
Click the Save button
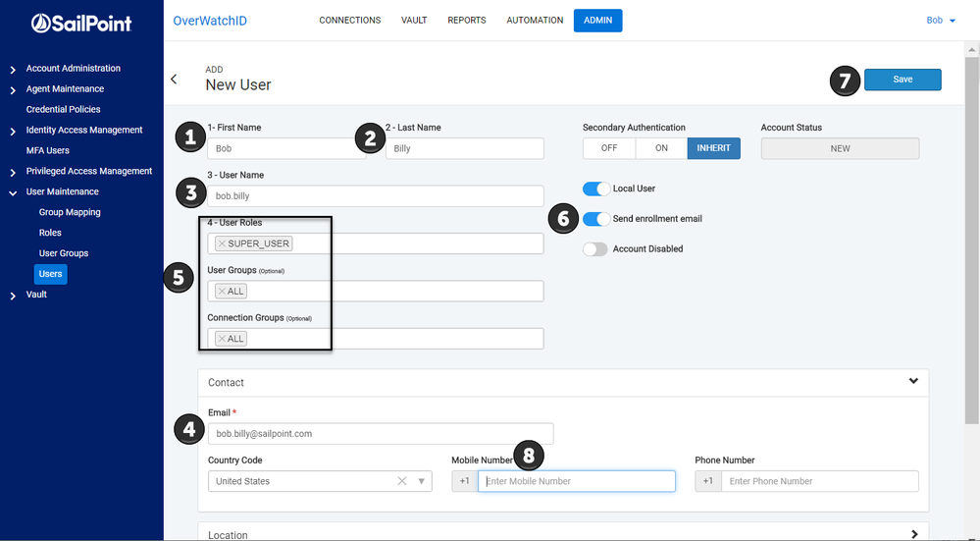coord(903,80)
